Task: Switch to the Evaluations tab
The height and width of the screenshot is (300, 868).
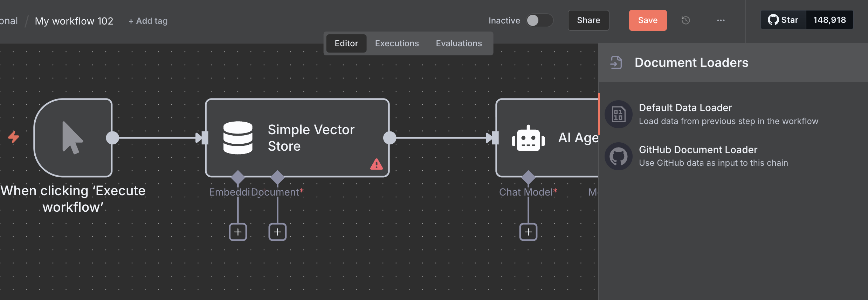Action: tap(459, 43)
